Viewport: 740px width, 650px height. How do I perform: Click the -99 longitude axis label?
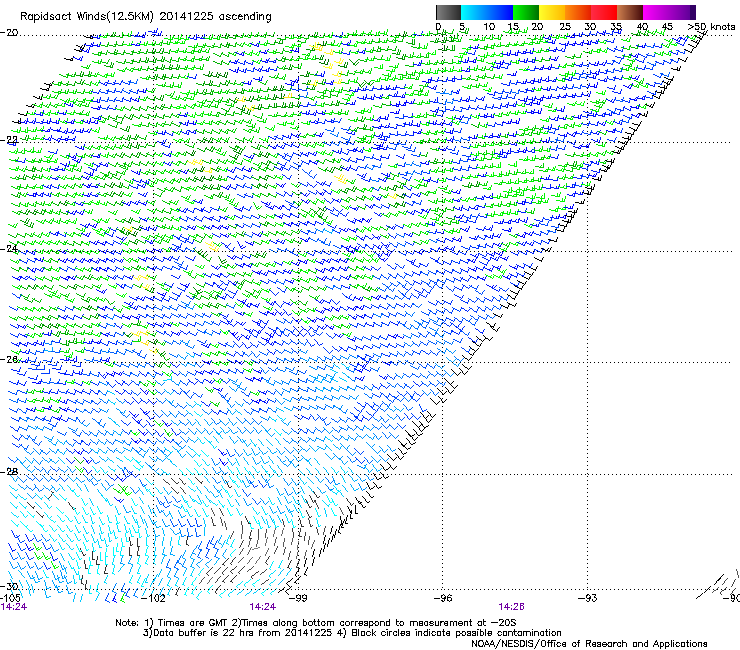tap(298, 598)
